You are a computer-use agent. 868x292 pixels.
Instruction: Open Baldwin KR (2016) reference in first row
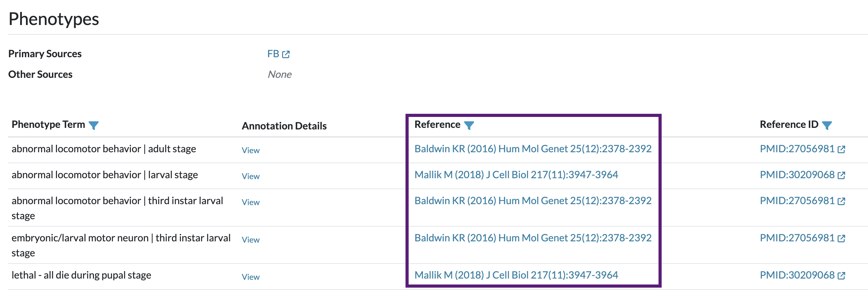(x=533, y=149)
